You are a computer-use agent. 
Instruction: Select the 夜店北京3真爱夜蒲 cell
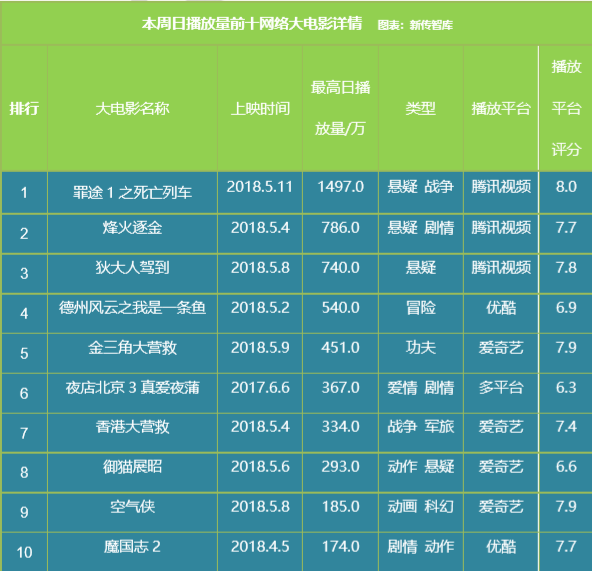pos(132,394)
